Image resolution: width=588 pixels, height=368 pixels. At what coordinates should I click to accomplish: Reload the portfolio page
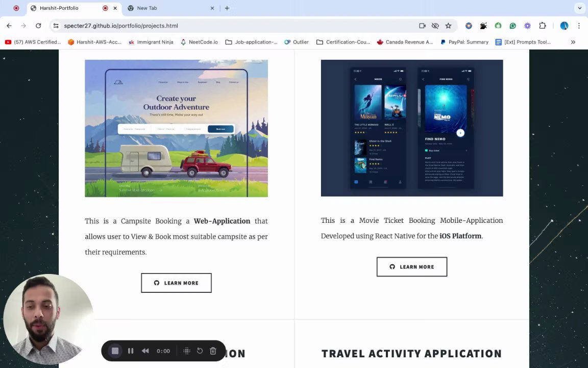coord(38,26)
